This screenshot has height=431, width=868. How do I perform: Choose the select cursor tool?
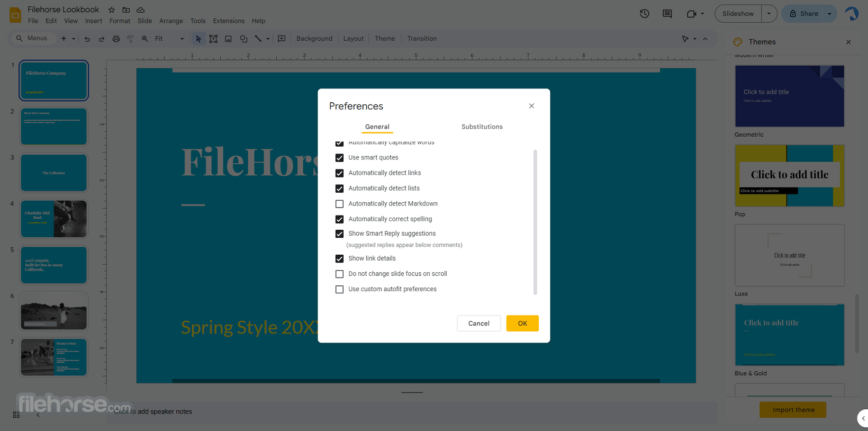198,39
